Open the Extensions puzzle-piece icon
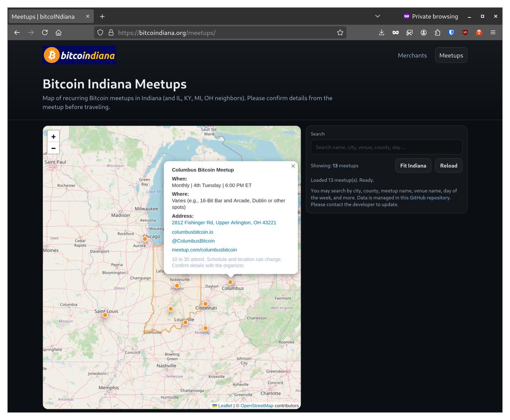This screenshot has height=420, width=510. tap(437, 32)
